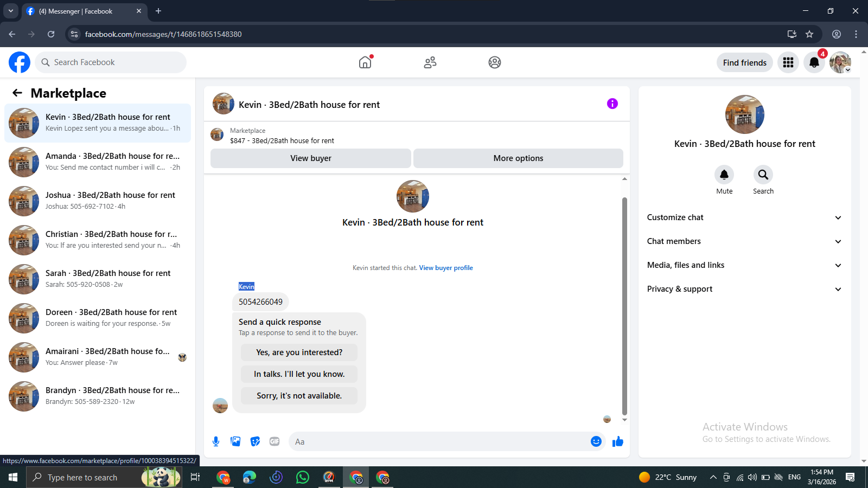Click Windows taskbar search box
This screenshot has height=488, width=868.
tap(104, 477)
